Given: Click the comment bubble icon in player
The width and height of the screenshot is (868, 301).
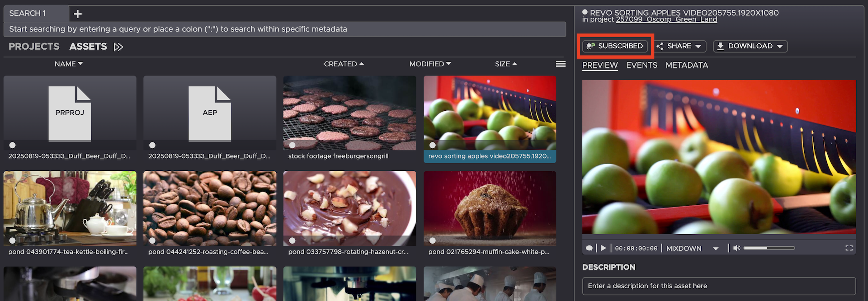Looking at the screenshot, I should click(x=589, y=248).
